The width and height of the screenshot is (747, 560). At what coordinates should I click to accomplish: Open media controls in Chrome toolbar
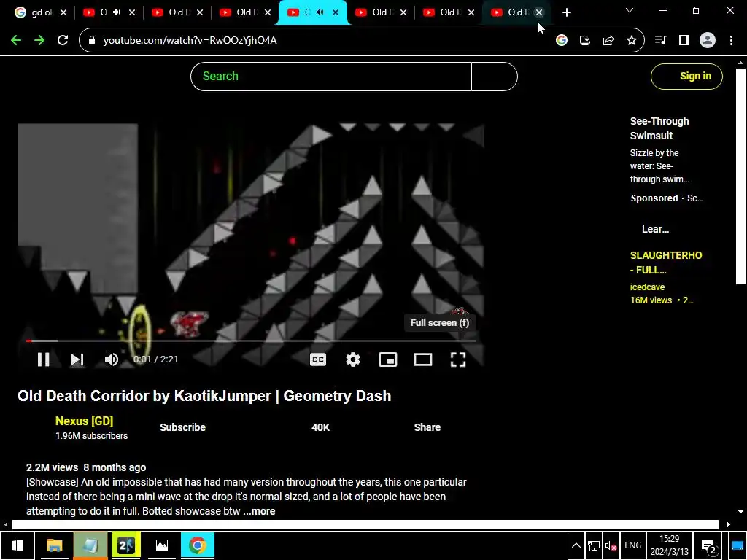point(661,41)
